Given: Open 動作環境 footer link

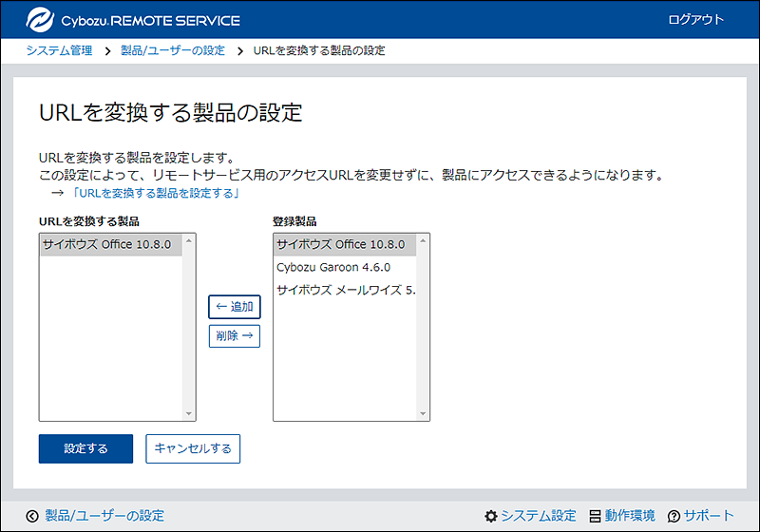Looking at the screenshot, I should [630, 516].
